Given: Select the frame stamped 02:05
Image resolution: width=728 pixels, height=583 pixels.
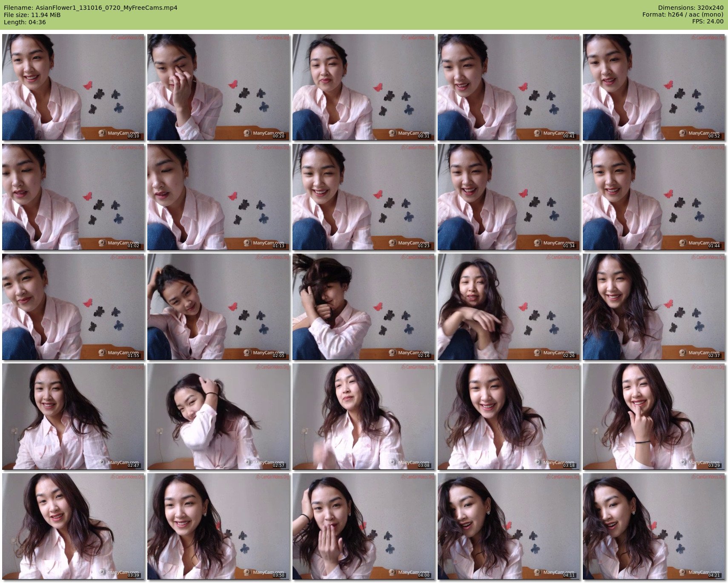Looking at the screenshot, I should 218,307.
